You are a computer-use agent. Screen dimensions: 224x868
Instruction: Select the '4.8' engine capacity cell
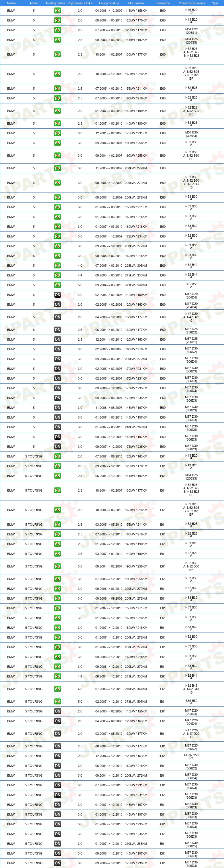pos(80,689)
